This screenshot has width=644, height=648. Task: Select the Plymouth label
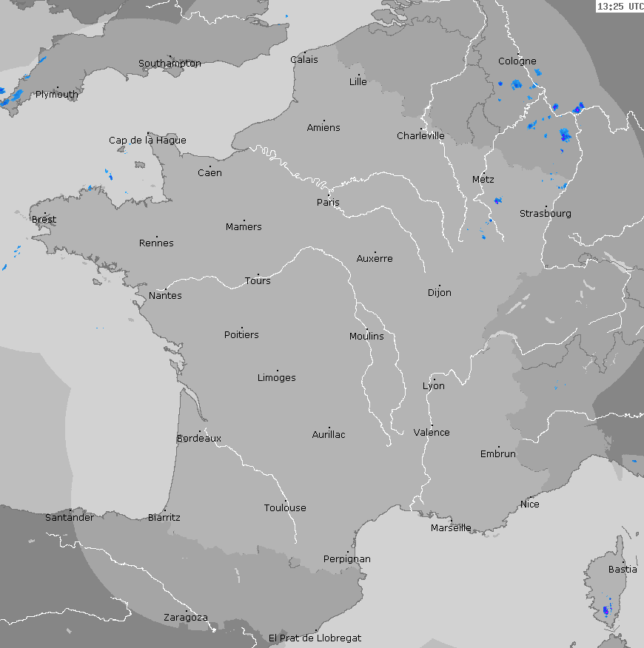(56, 95)
